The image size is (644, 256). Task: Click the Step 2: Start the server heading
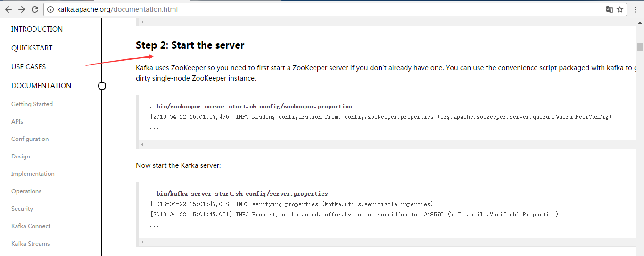click(x=190, y=45)
